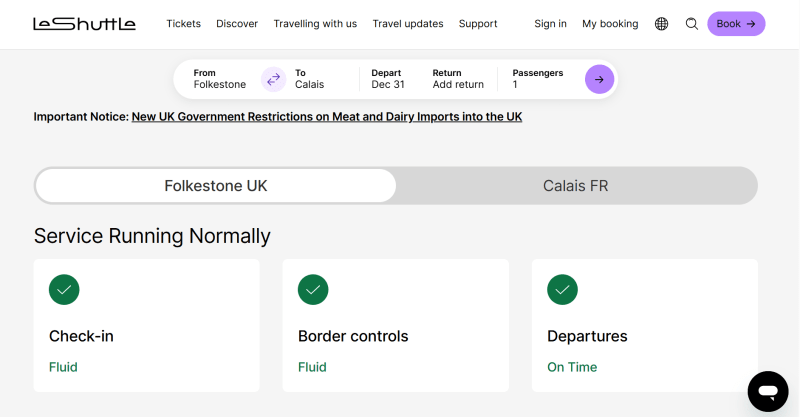The height and width of the screenshot is (417, 800).
Task: Open the Passengers selector
Action: click(537, 79)
